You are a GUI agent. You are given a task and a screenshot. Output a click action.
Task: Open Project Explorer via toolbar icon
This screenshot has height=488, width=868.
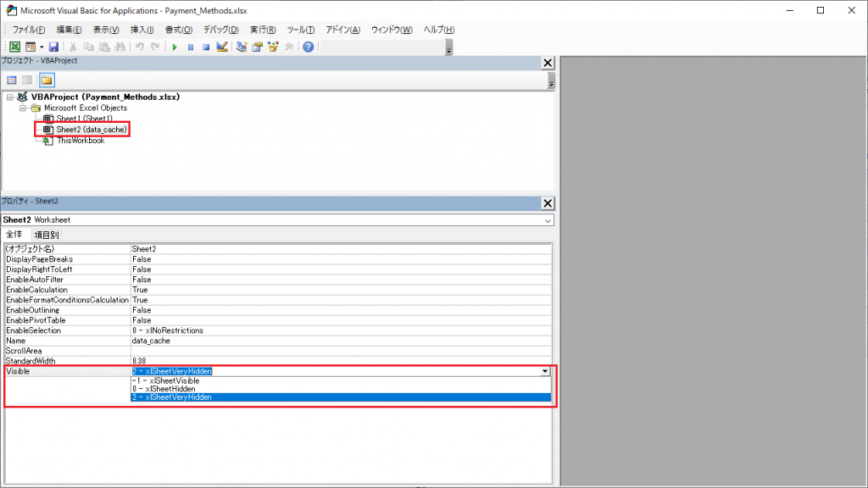coord(242,47)
